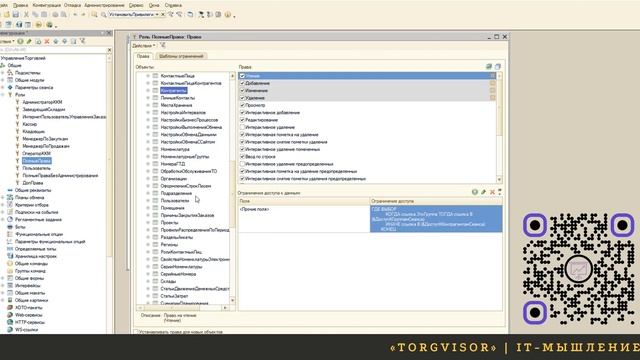Select the МенеджерПоПродажам role

(x=46, y=146)
